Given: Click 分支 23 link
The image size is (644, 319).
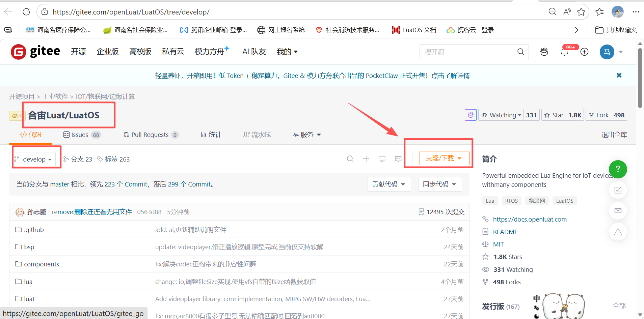Looking at the screenshot, I should coord(78,159).
